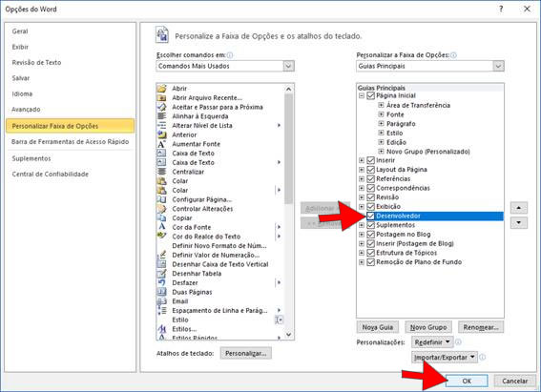541x392 pixels.
Task: Open the help question mark in title bar
Action: (x=501, y=10)
